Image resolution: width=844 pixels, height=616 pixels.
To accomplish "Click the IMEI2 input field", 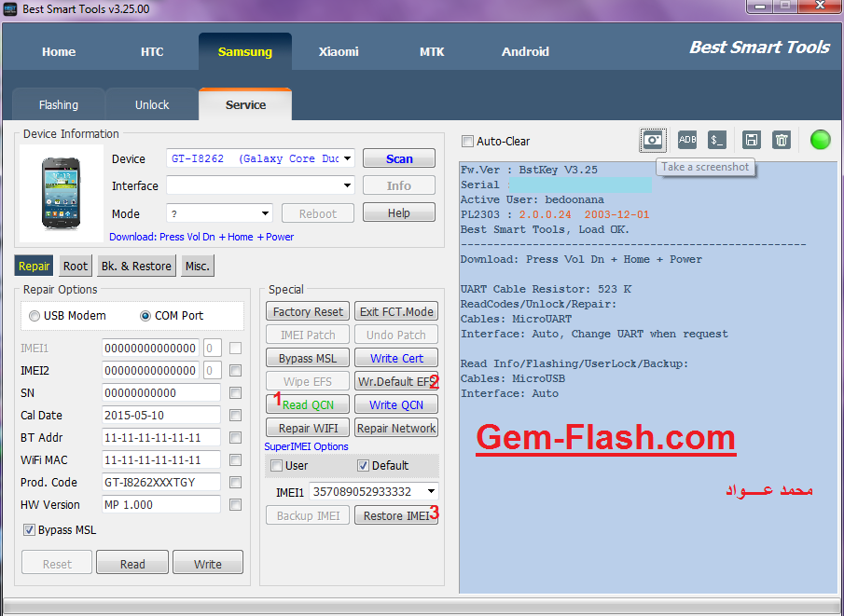I will (150, 371).
